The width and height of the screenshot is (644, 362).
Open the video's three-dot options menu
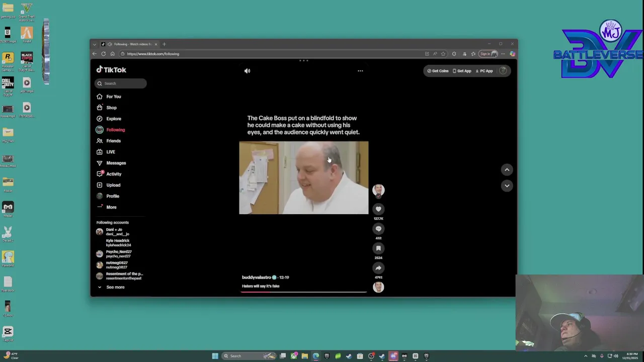click(x=360, y=71)
